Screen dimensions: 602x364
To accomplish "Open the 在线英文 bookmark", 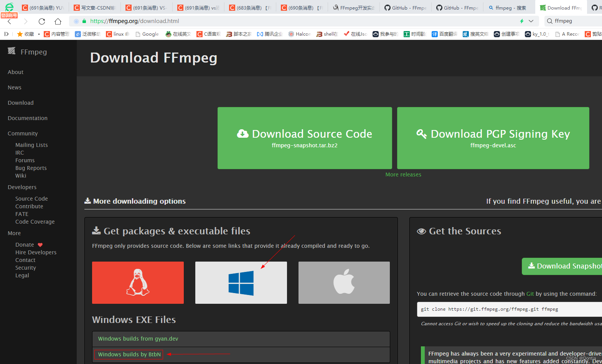I will pyautogui.click(x=178, y=34).
